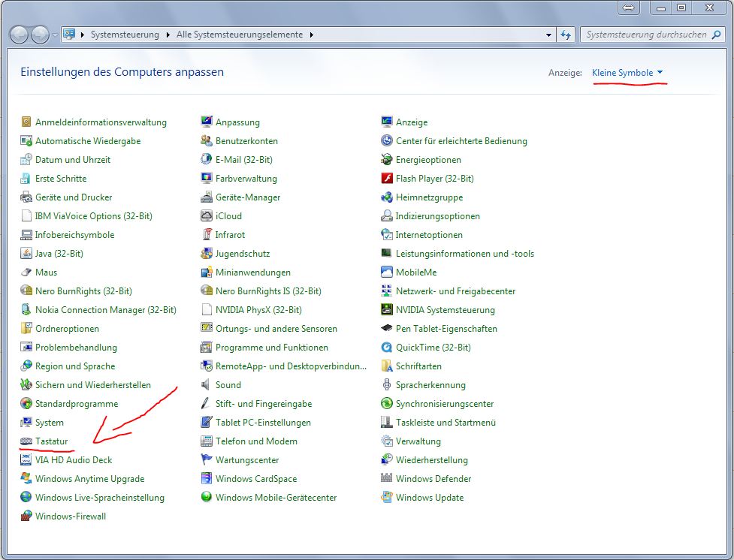Click the Windows Update icon
734x560 pixels.
[387, 497]
